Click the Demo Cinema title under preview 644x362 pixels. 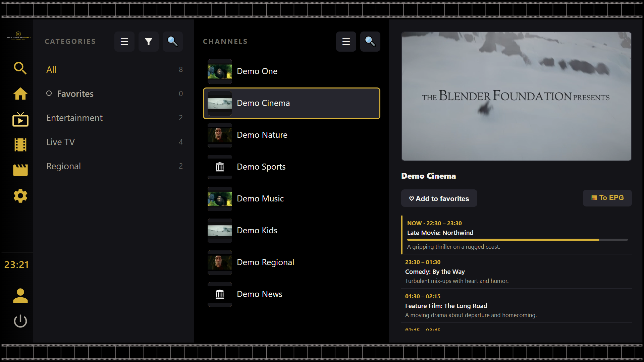coord(429,176)
